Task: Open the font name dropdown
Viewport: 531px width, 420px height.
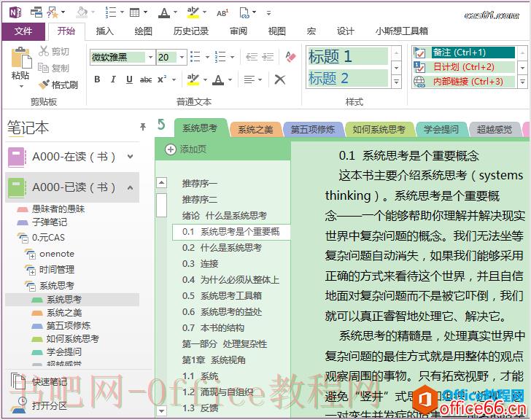Action: coord(150,57)
